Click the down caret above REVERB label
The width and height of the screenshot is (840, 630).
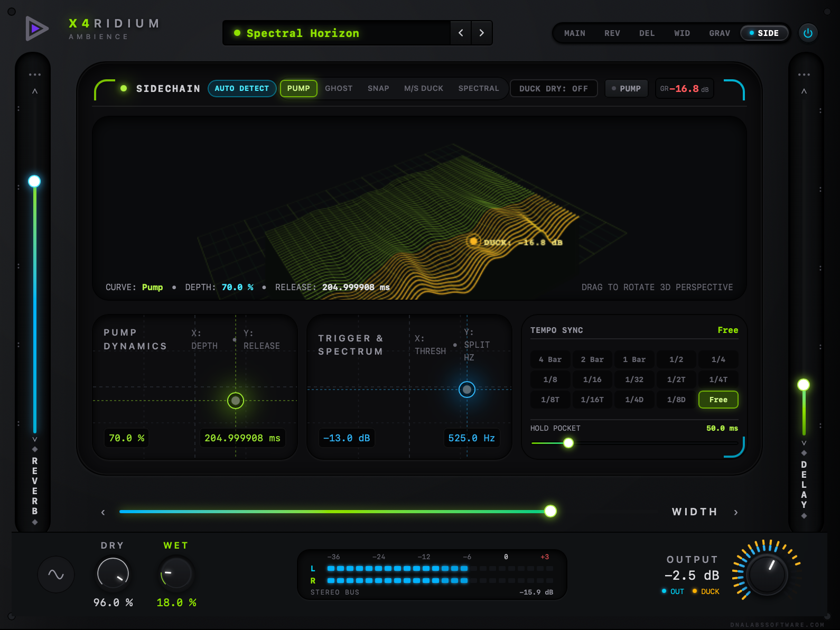coord(35,439)
